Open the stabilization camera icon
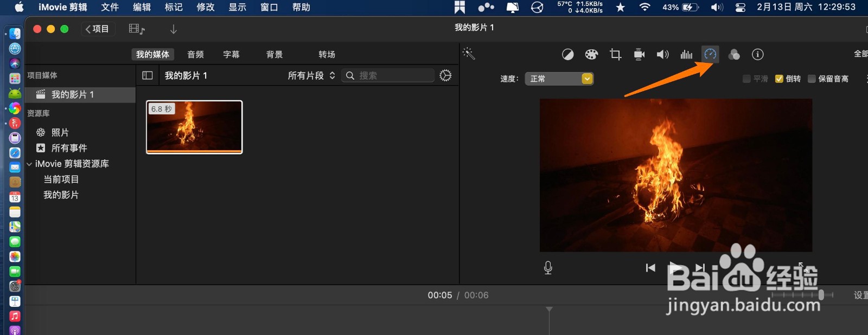 [x=639, y=54]
